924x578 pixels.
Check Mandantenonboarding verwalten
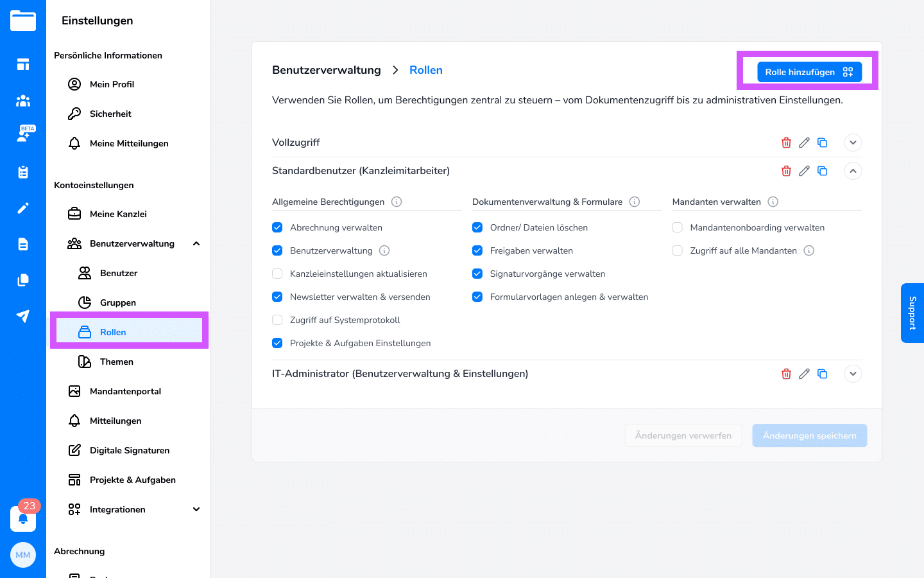[678, 227]
